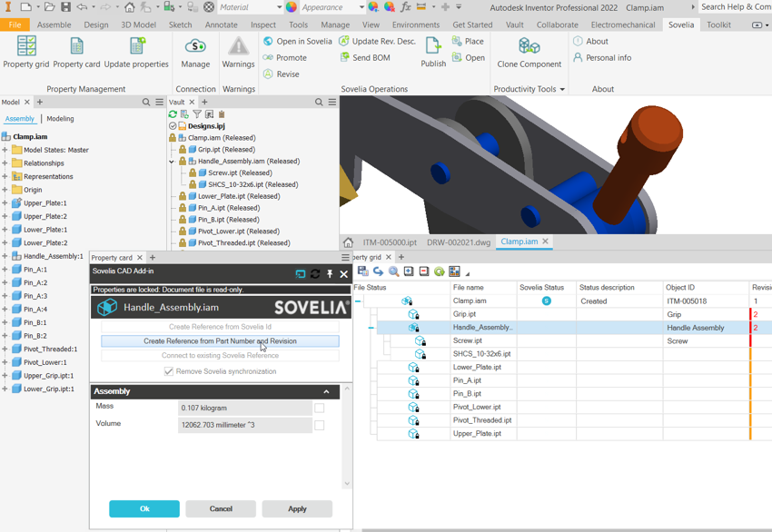Viewport: 772px width, 532px height.
Task: Open the Property card tool in the ribbon
Action: 76,52
